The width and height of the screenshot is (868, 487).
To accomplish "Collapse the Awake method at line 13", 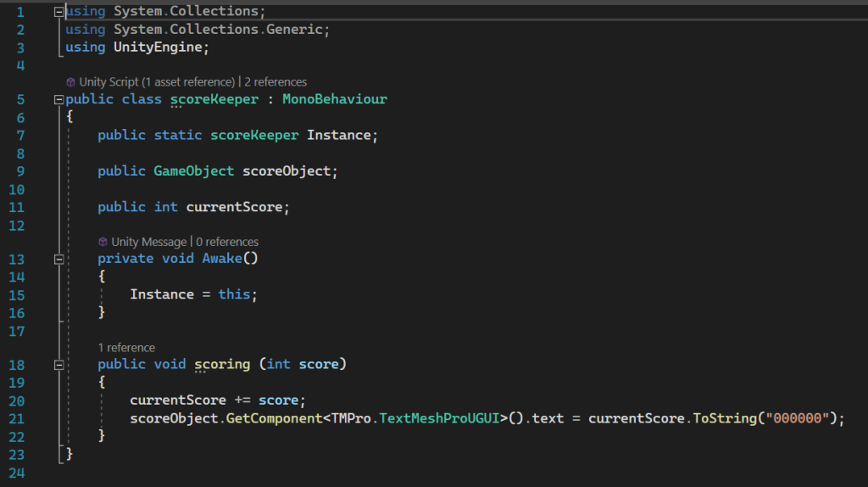I will 58,259.
